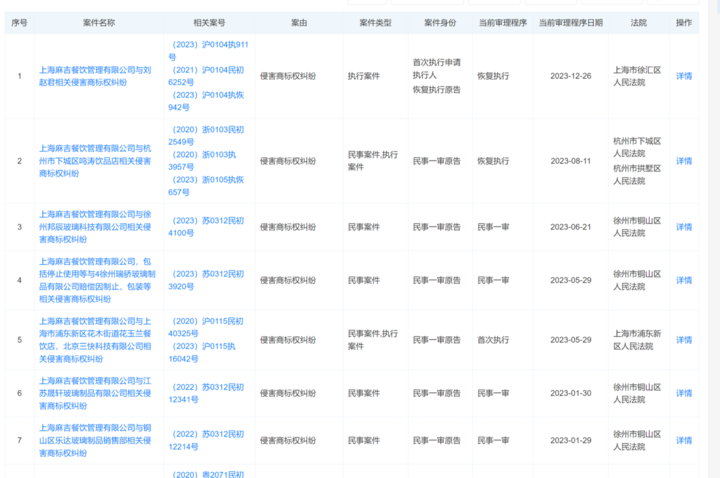Open case link 上海麻吉餐饮管理有限公司与刘赵君
This screenshot has height=478, width=720.
pos(95,76)
